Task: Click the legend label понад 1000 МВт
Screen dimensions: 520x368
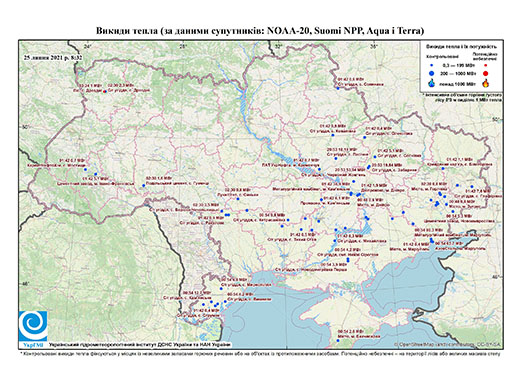Action: (459, 83)
